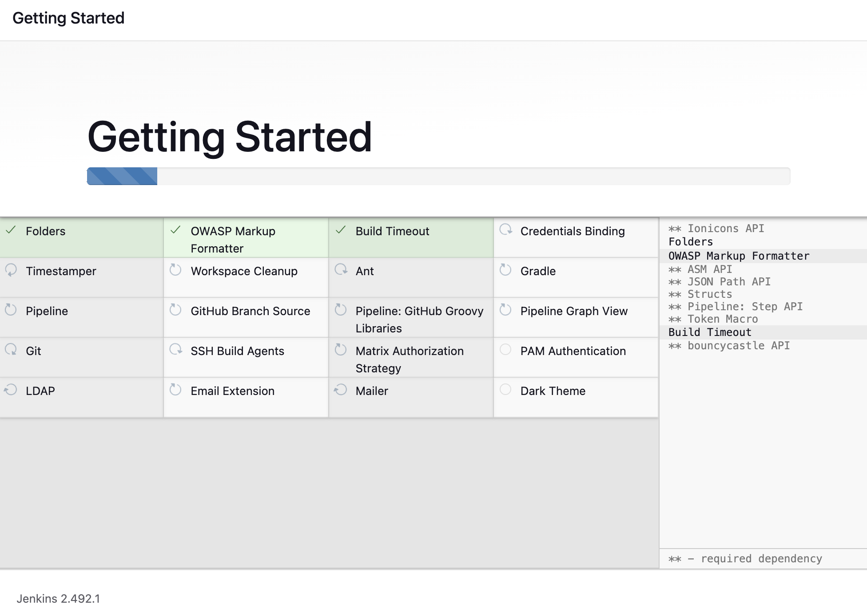Click the Pipeline: GitHub Groovy Libraries label

click(419, 320)
